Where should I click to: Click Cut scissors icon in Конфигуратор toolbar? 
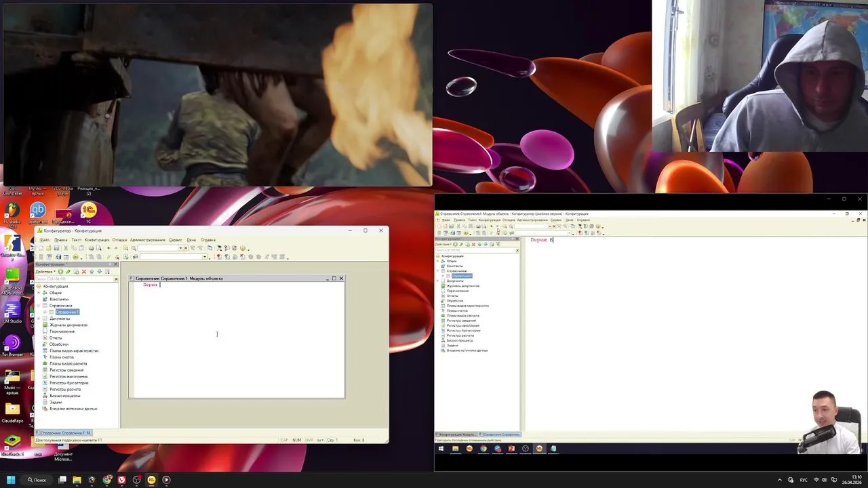coord(66,248)
